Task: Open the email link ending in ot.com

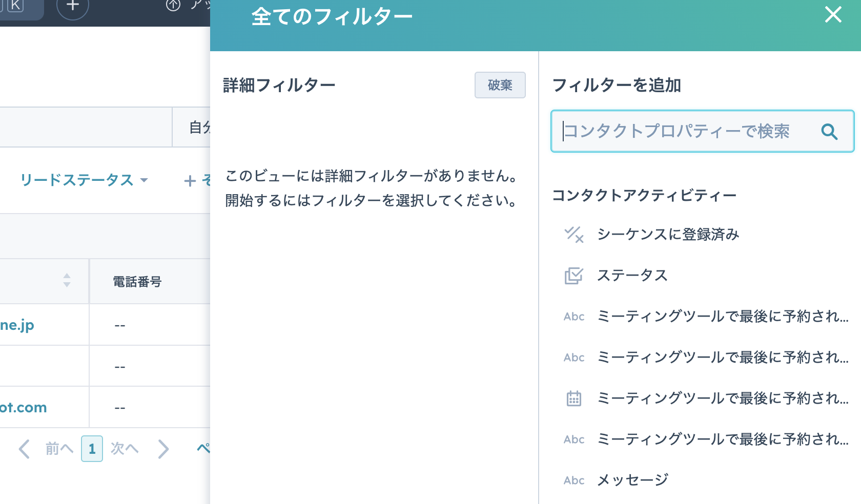Action: [x=24, y=407]
